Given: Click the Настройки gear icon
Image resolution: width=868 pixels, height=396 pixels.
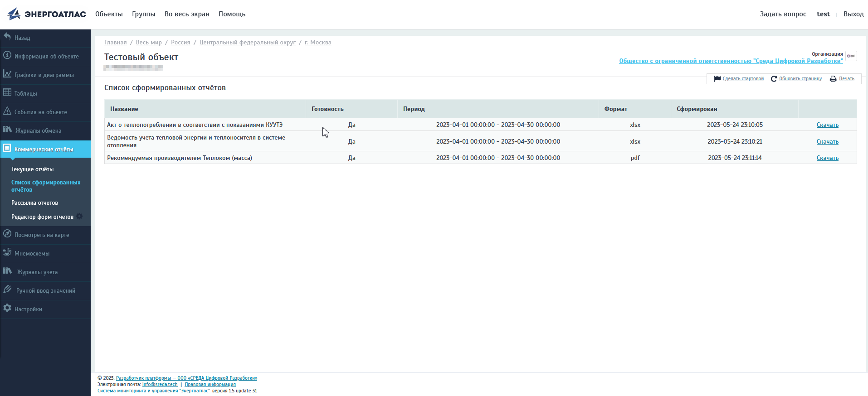Looking at the screenshot, I should 7,308.
